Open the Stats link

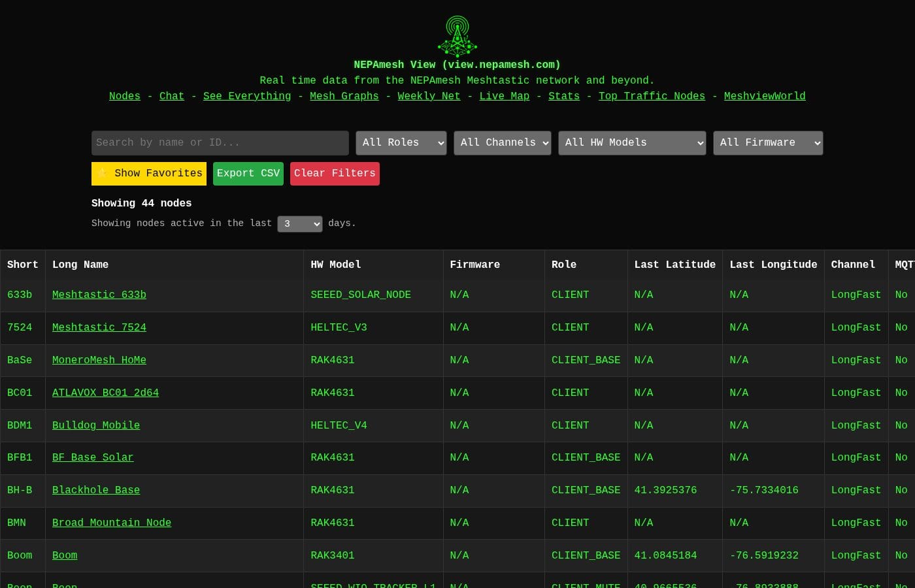click(564, 96)
